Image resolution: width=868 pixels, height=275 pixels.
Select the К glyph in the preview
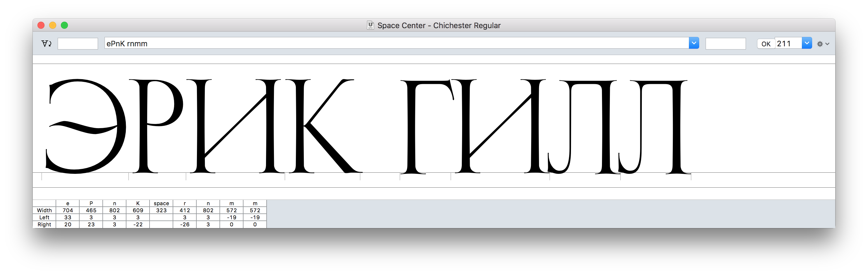pyautogui.click(x=324, y=126)
